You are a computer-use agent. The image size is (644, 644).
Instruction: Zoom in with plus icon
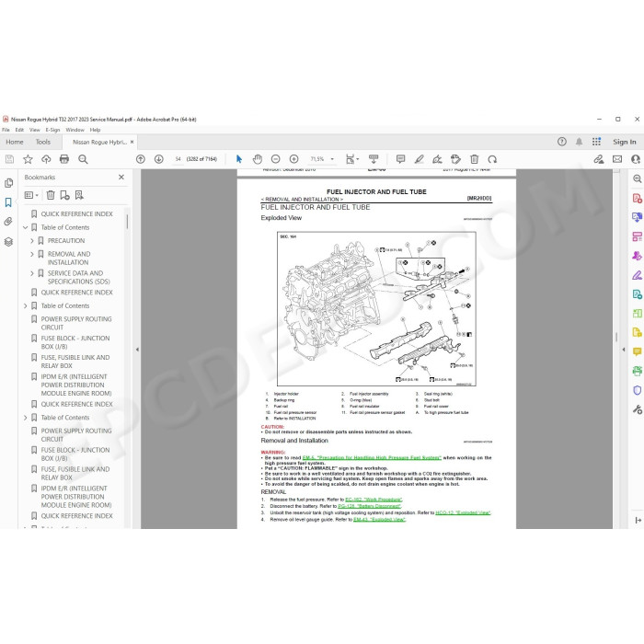click(294, 159)
